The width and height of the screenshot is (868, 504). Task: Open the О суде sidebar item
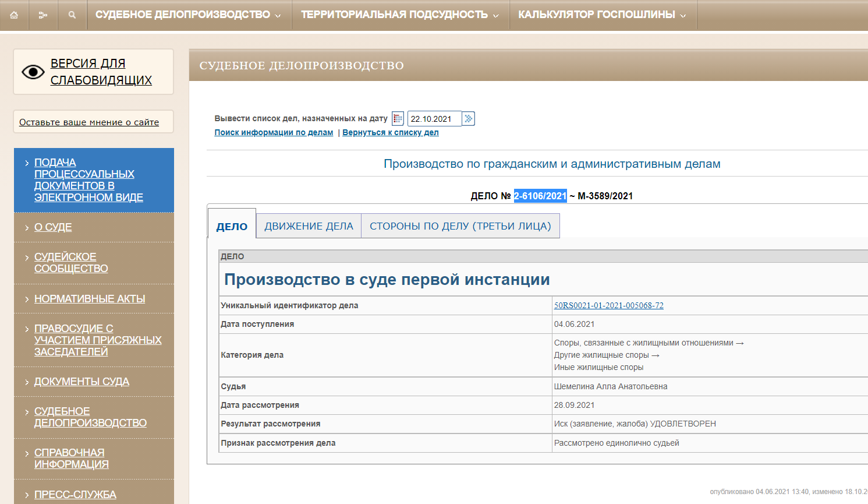coord(53,227)
